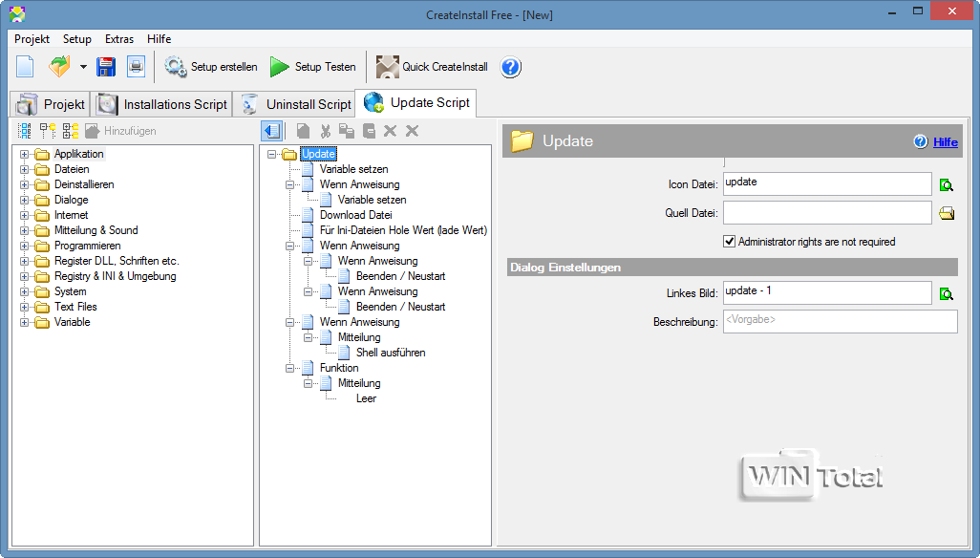The height and width of the screenshot is (558, 980).
Task: Switch to the Installations Script tab
Action: tap(162, 104)
